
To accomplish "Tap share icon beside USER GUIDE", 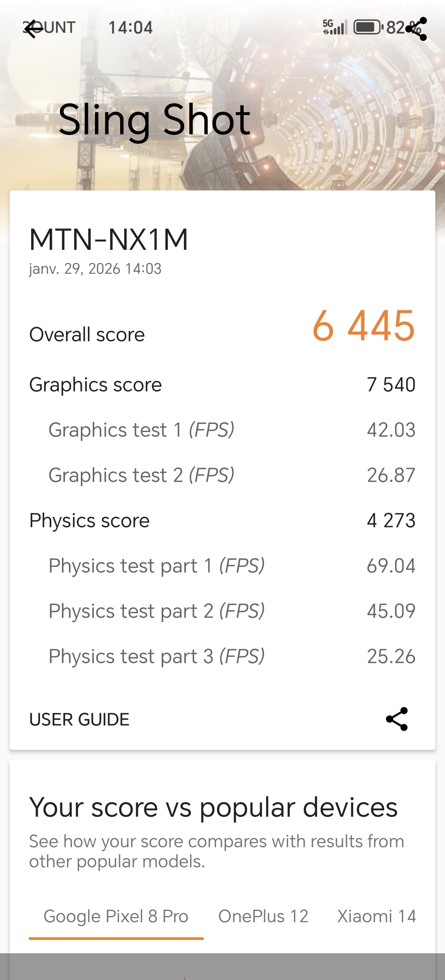I will [x=396, y=719].
